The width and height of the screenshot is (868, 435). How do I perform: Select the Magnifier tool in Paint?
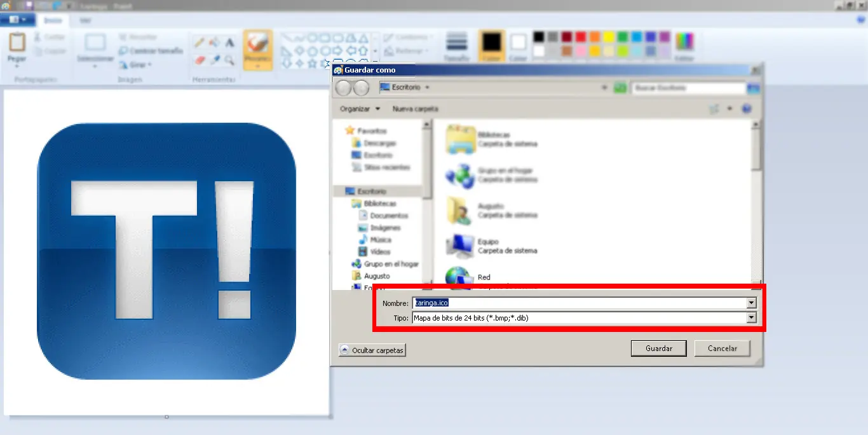pyautogui.click(x=229, y=60)
